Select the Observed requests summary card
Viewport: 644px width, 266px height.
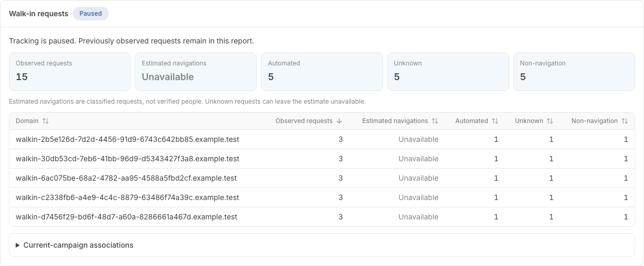[70, 72]
